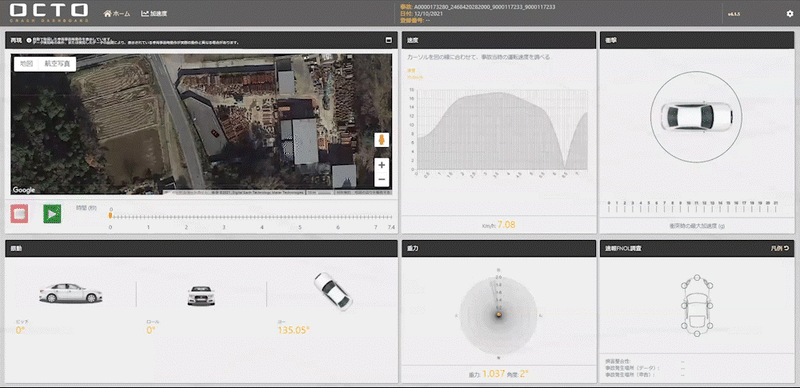Click the 1.037 gravity value
Image resolution: width=800 pixels, height=388 pixels.
point(493,374)
